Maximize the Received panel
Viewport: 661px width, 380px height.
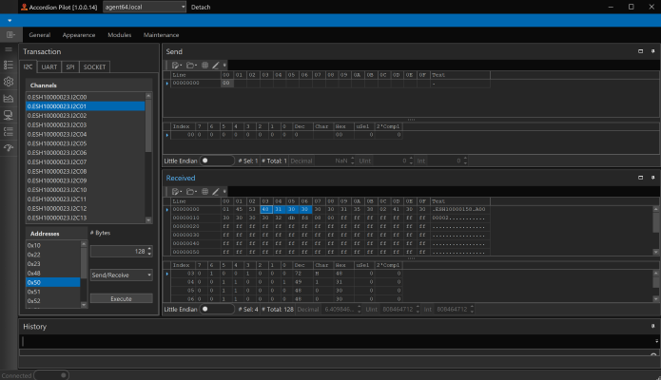click(640, 178)
